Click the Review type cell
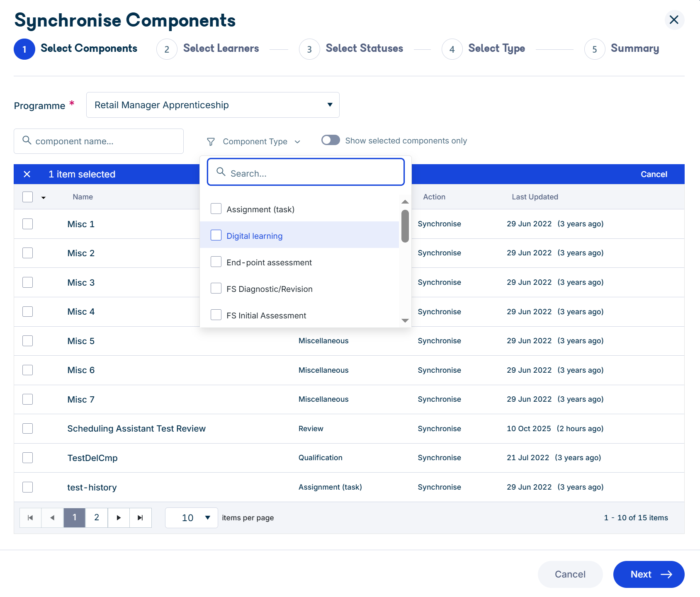This screenshot has width=700, height=597. 311,429
